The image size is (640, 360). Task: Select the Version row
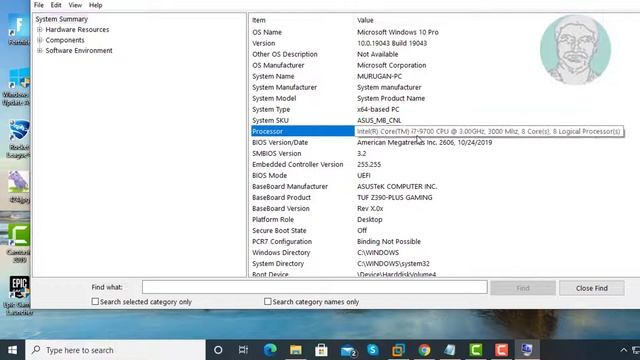point(445,43)
